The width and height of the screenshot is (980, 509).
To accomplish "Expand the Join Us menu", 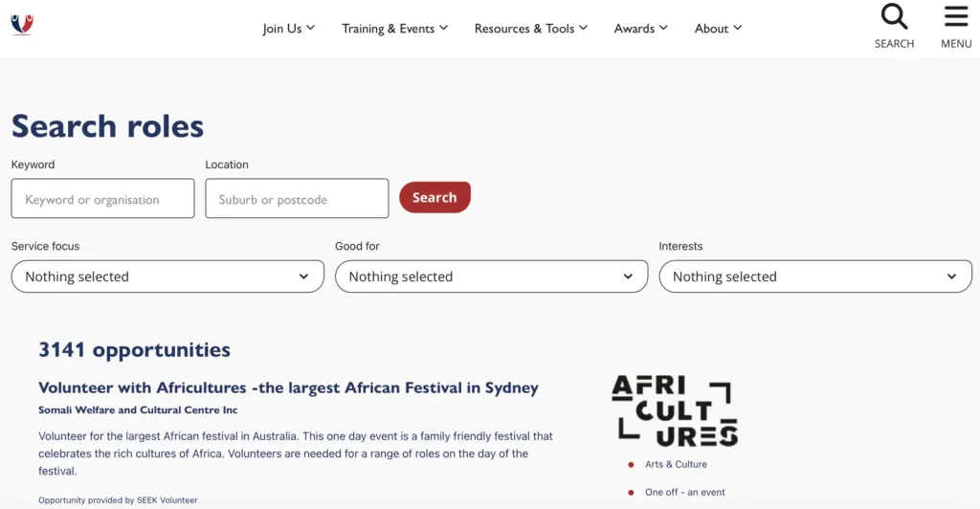I will click(x=288, y=29).
